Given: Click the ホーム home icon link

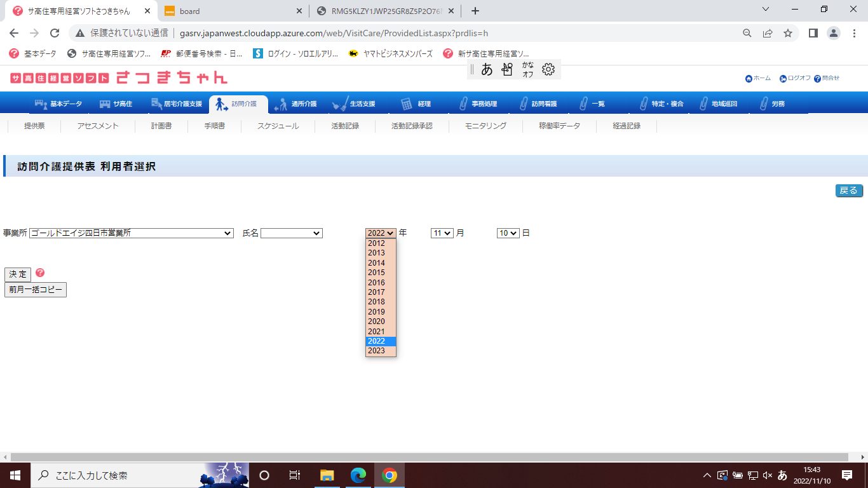Looking at the screenshot, I should (749, 78).
